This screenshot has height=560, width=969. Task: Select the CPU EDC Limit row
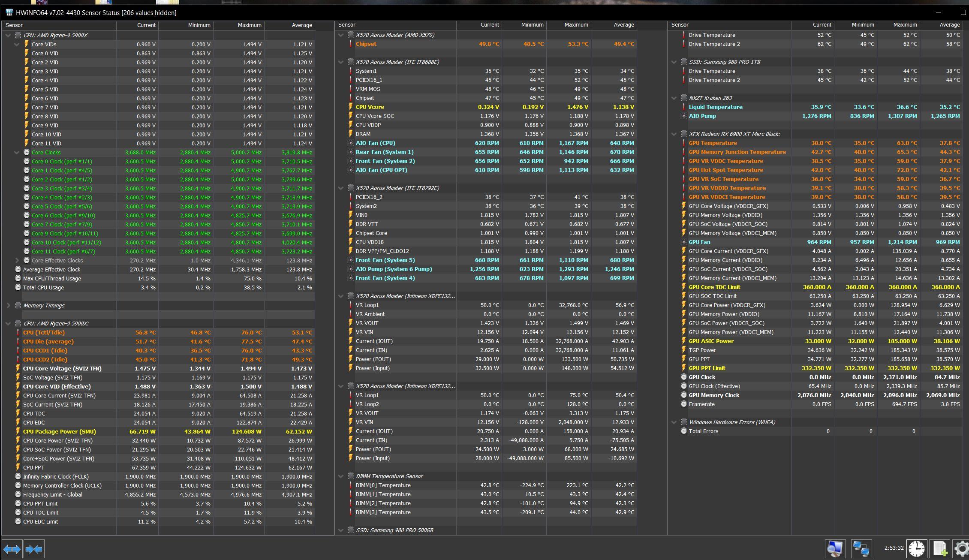159,521
